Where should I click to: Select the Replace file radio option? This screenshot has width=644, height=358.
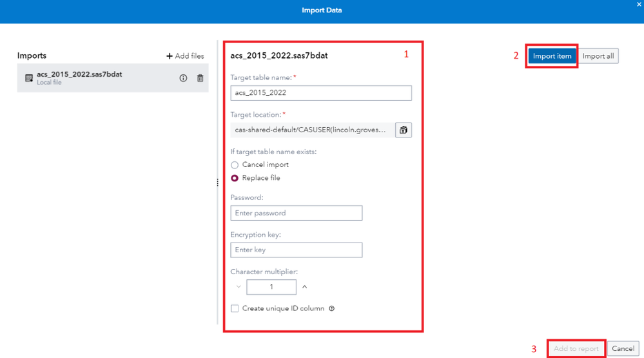point(235,178)
